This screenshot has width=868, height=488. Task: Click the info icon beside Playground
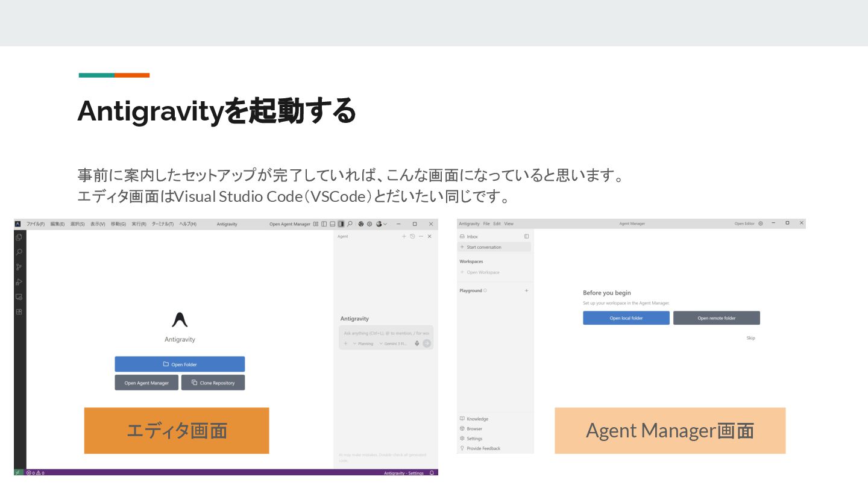485,290
